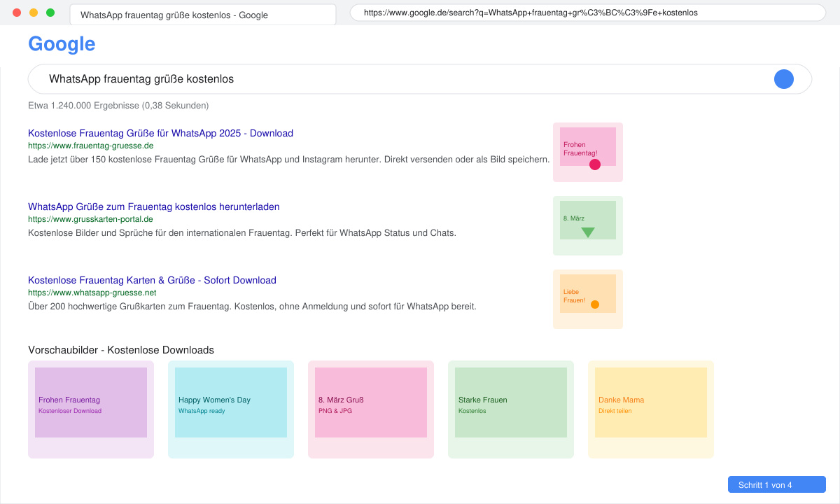This screenshot has width=840, height=504.
Task: Click the red close window button
Action: point(17,13)
